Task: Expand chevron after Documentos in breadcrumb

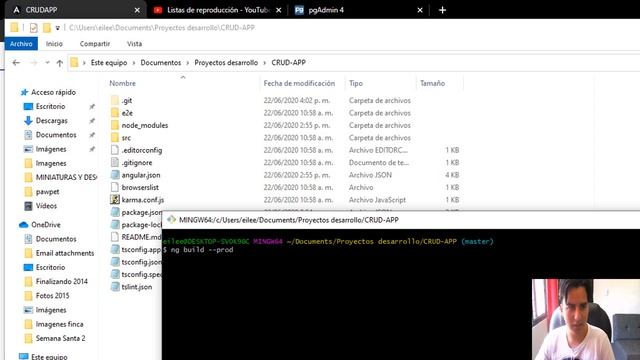Action: click(x=188, y=63)
